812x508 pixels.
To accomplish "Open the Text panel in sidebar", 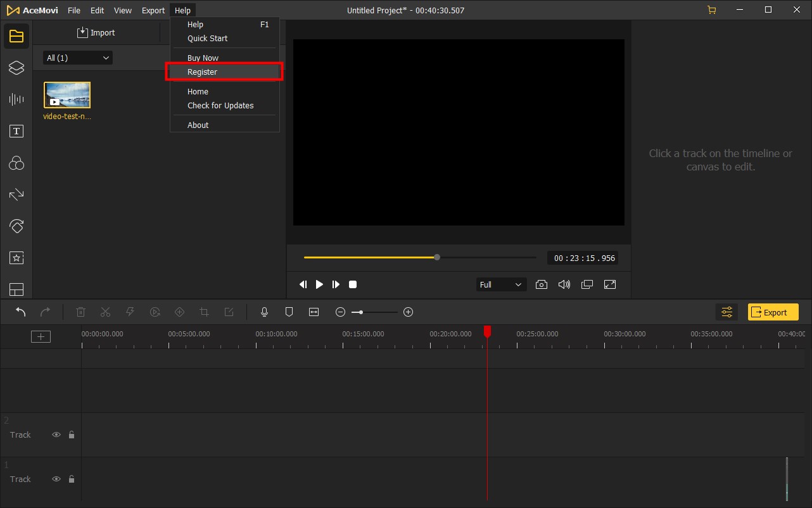I will point(16,131).
